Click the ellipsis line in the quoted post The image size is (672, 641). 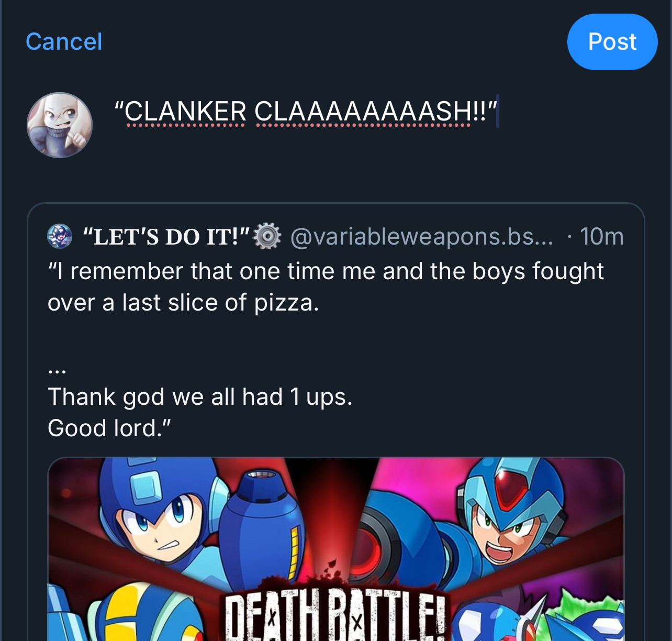(57, 371)
